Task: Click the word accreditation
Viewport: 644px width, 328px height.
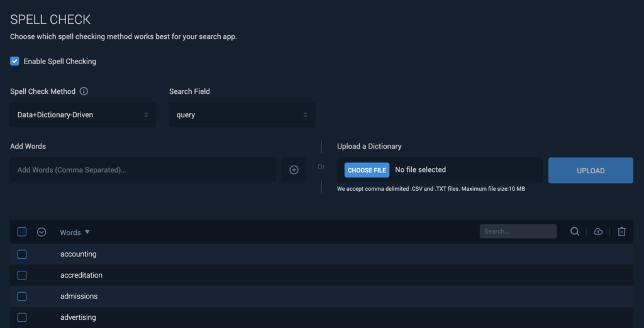Action: [x=81, y=275]
